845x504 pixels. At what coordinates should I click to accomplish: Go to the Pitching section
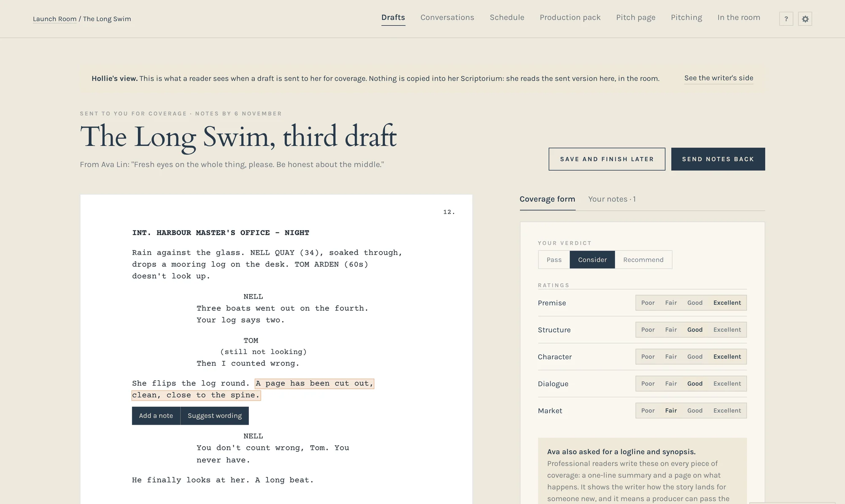pyautogui.click(x=686, y=18)
